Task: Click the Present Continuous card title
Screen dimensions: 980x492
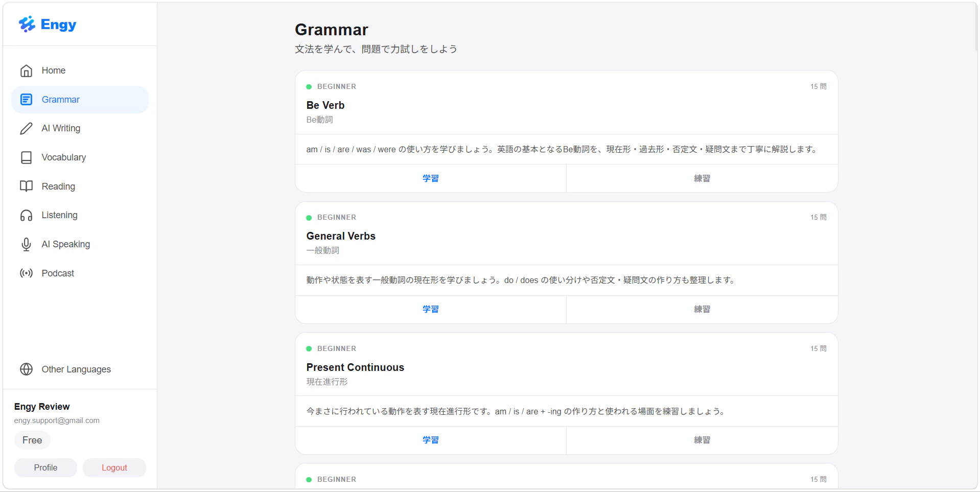Action: (355, 367)
